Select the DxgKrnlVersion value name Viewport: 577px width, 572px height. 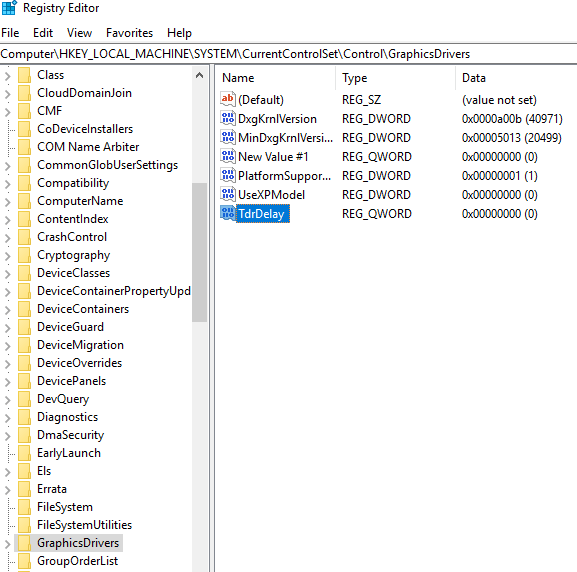point(277,119)
